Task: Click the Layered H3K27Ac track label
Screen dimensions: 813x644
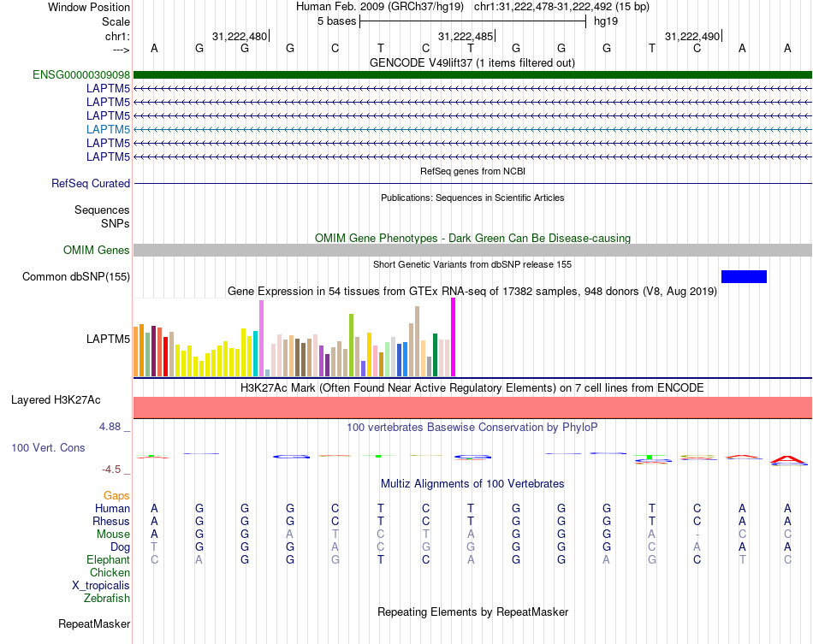Action: pos(56,400)
